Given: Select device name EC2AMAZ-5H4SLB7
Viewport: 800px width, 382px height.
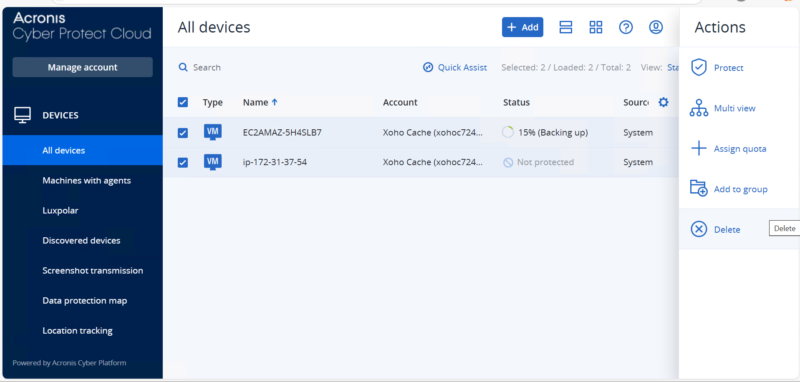Looking at the screenshot, I should (282, 133).
